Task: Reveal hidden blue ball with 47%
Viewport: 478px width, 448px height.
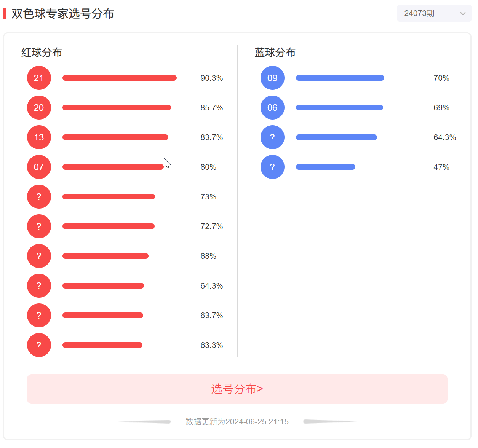Action: [272, 167]
